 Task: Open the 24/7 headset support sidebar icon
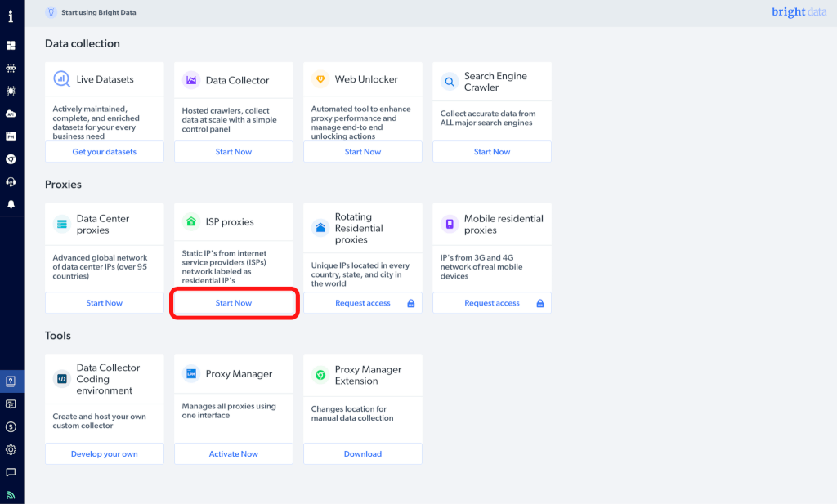pyautogui.click(x=11, y=182)
